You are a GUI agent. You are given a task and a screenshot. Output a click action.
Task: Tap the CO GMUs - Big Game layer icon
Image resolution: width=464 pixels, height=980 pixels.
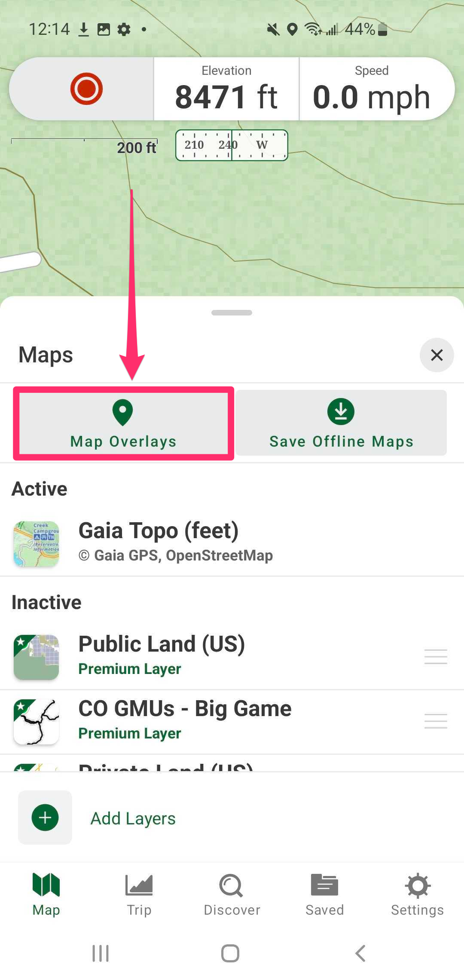(37, 722)
